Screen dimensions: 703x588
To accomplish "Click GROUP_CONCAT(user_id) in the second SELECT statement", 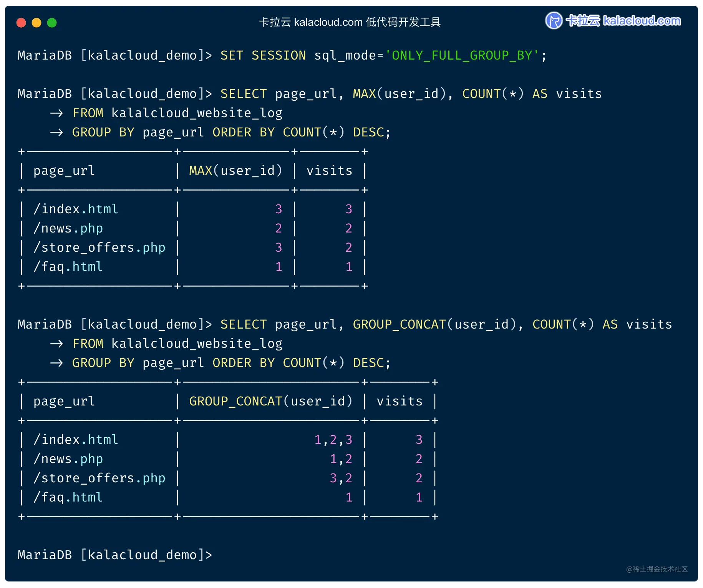I will click(x=435, y=324).
